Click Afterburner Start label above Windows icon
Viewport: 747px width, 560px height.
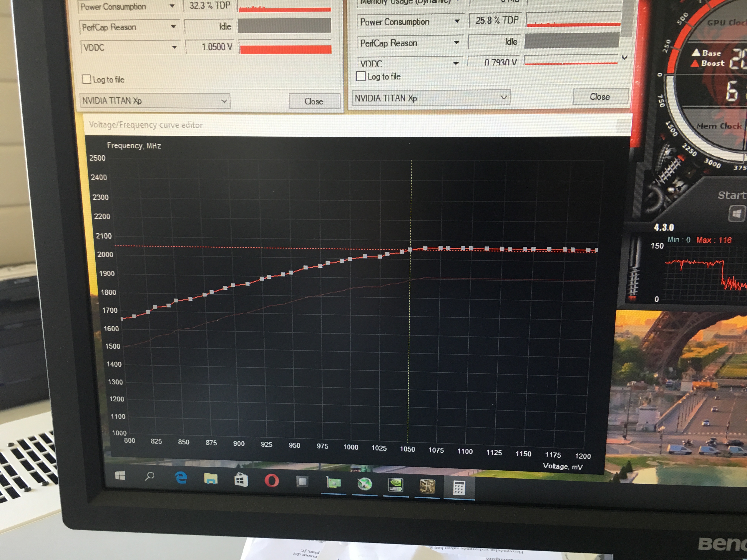pyautogui.click(x=732, y=195)
